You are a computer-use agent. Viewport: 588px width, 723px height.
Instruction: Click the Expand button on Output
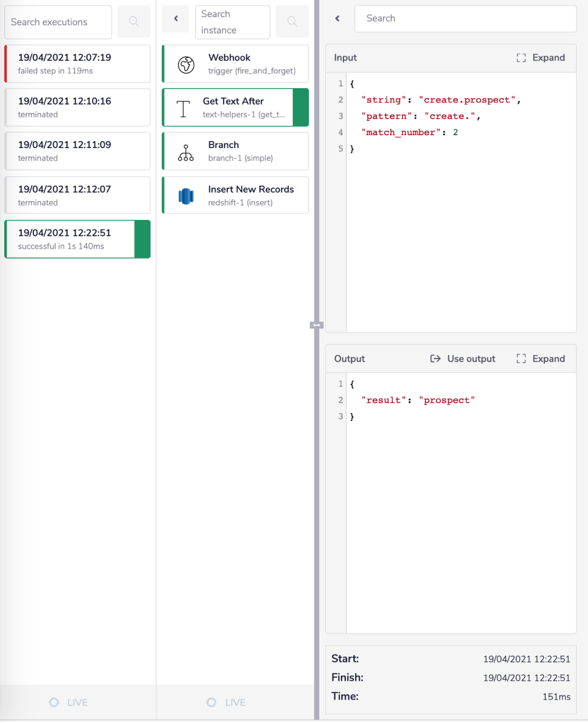coord(540,359)
